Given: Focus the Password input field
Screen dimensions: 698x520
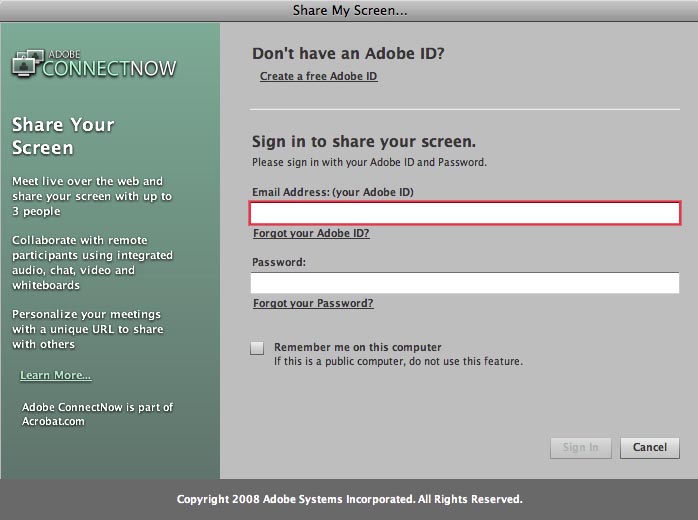Looking at the screenshot, I should [x=465, y=283].
